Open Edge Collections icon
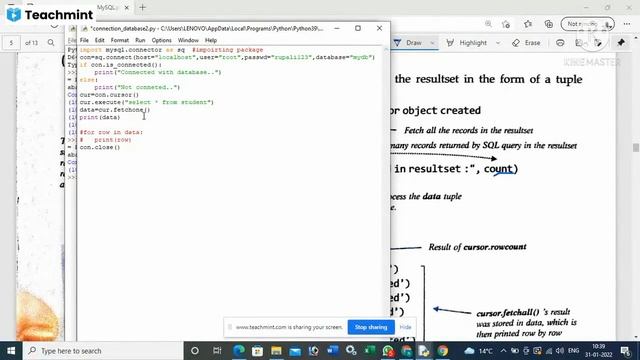 pos(549,24)
